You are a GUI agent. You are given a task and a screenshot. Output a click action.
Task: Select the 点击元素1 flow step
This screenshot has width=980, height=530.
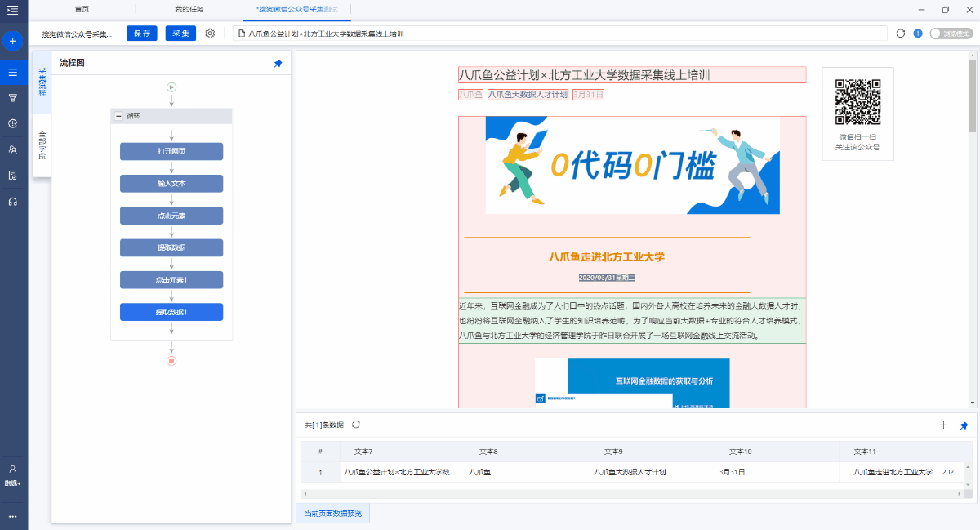(171, 280)
